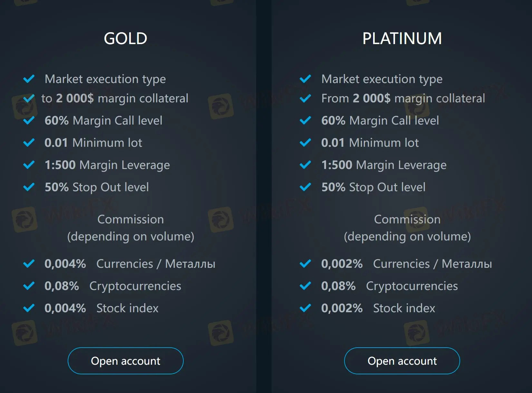
Task: Click the Platinum plan Open account button
Action: point(402,361)
